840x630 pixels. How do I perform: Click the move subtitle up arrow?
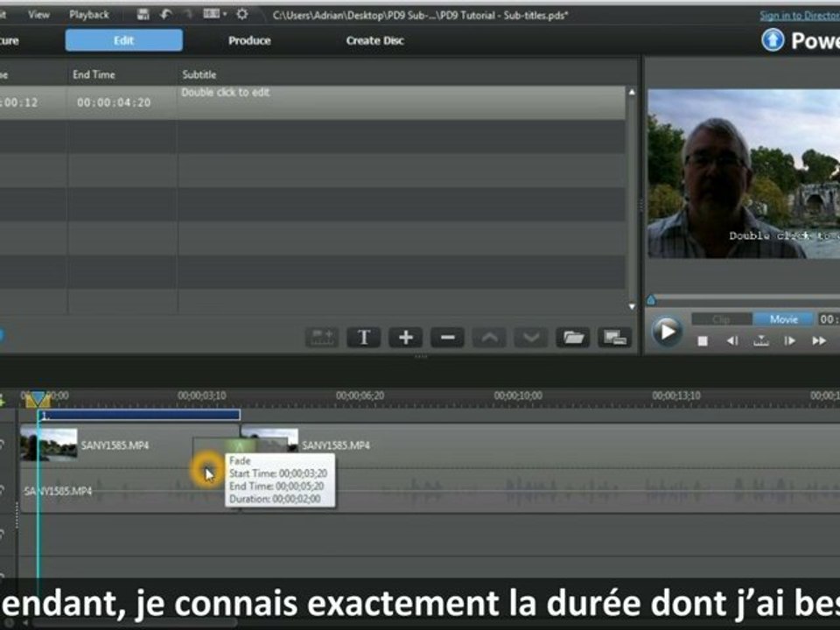pos(489,338)
